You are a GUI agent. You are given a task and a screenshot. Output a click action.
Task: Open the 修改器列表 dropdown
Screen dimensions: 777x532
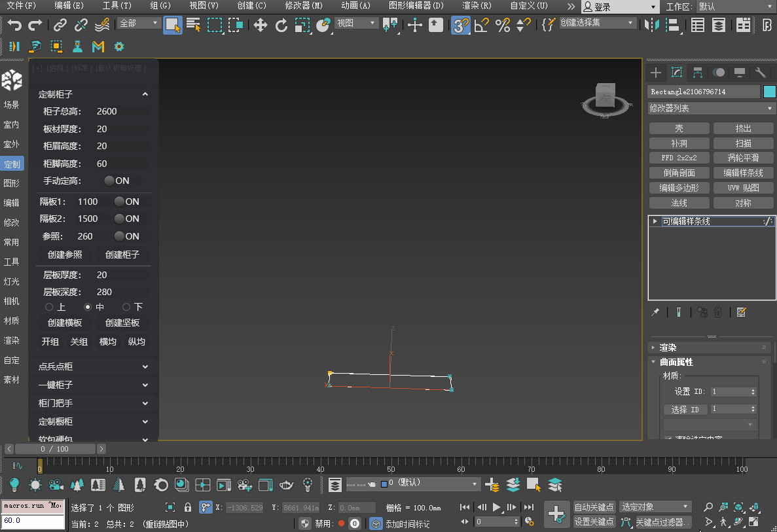click(x=711, y=108)
